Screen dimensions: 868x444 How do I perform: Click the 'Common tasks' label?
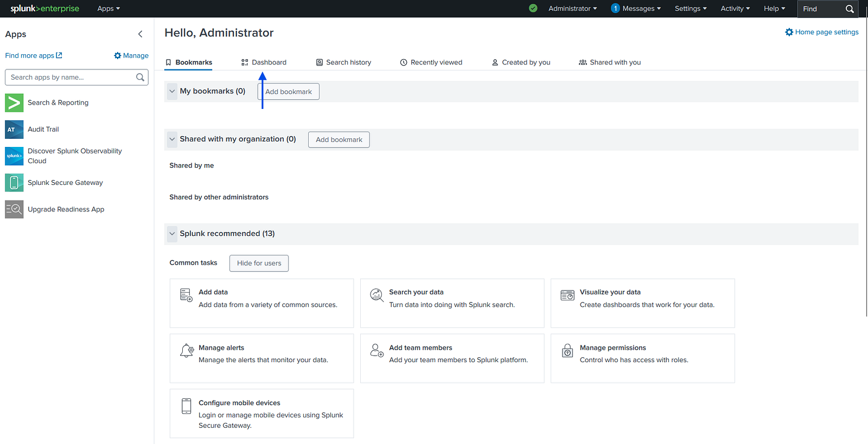193,263
